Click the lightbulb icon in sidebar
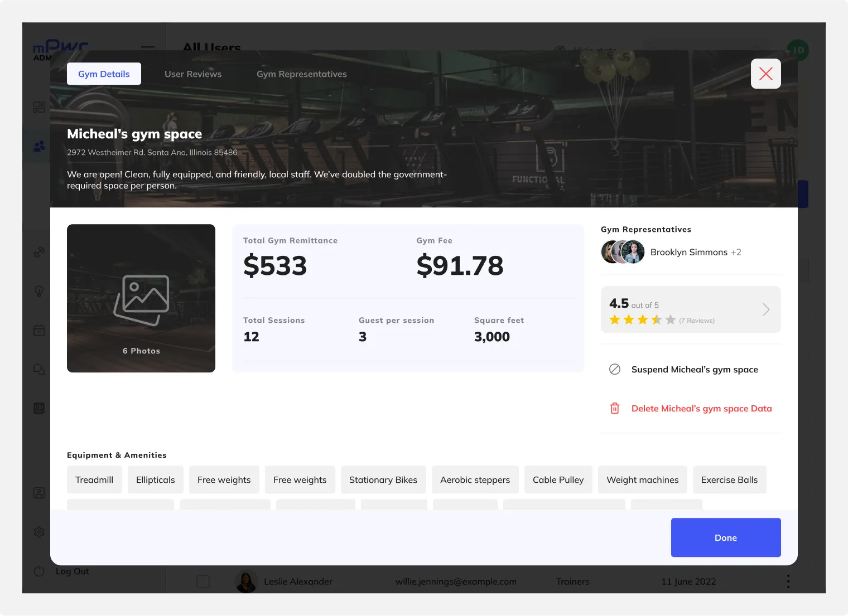Screen dimensions: 848x616 point(39,291)
